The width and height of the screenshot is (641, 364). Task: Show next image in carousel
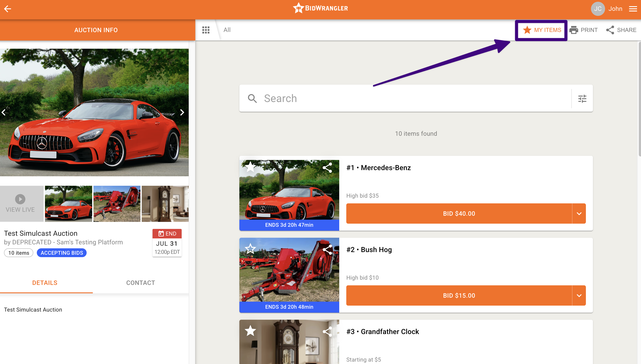pos(182,113)
